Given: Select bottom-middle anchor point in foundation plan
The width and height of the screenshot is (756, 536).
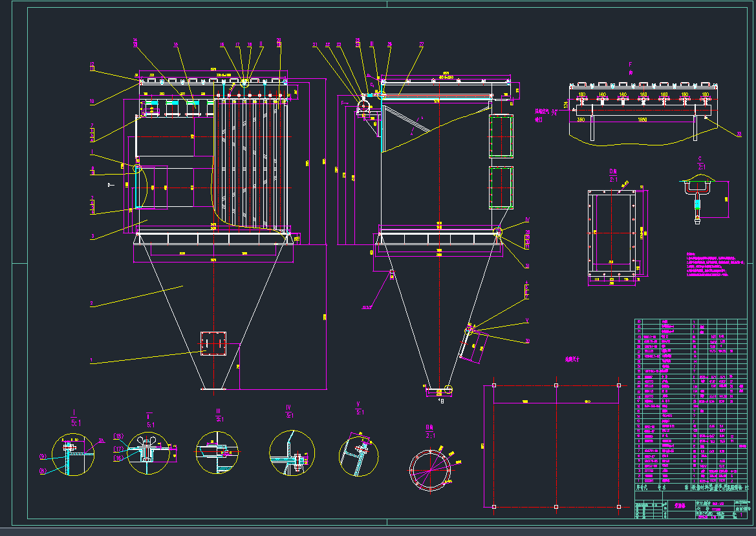Looking at the screenshot, I should click(x=556, y=507).
